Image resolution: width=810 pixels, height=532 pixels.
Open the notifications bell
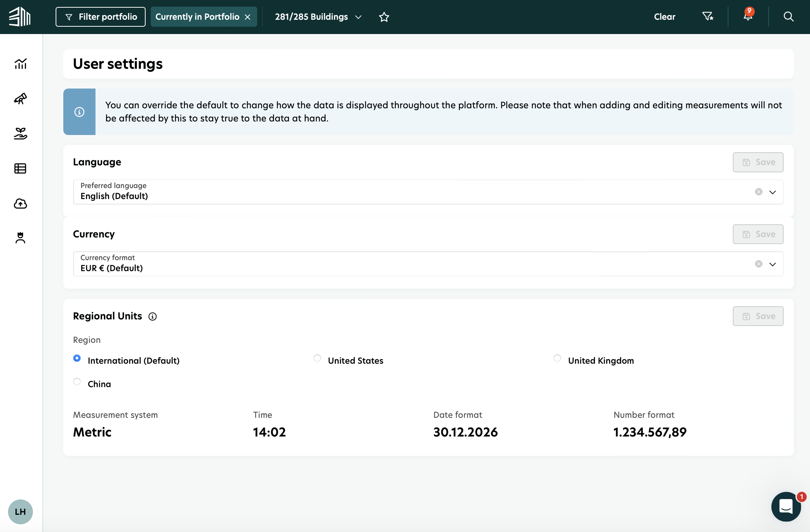748,17
